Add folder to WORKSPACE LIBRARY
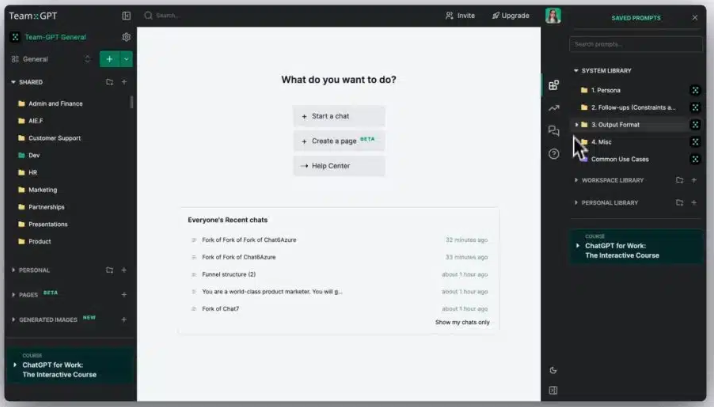714x407 pixels. (679, 180)
